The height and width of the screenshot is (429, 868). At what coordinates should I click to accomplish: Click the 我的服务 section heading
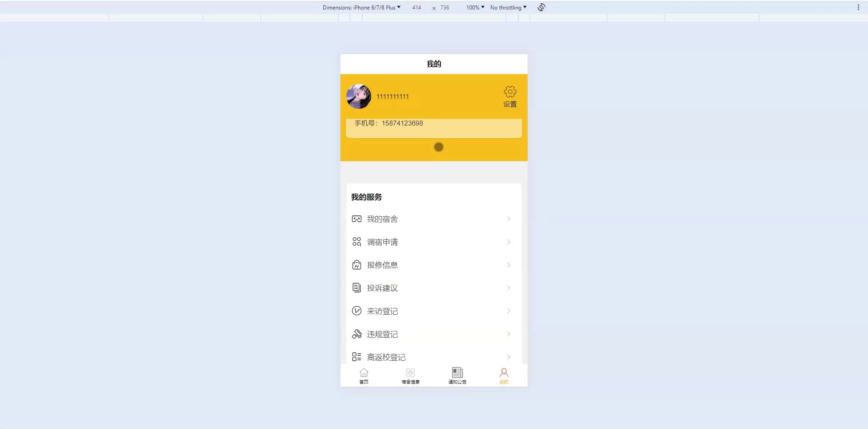tap(367, 197)
